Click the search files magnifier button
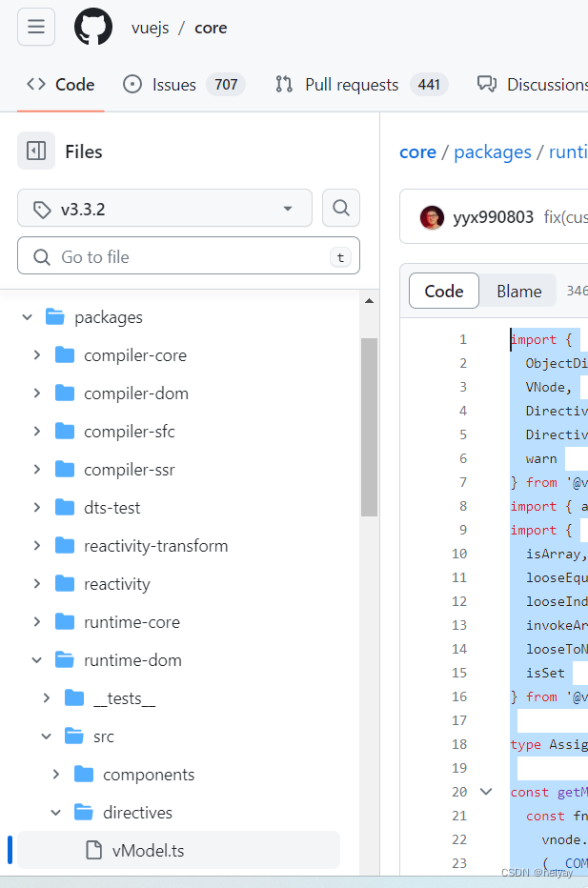The height and width of the screenshot is (888, 588). [341, 208]
